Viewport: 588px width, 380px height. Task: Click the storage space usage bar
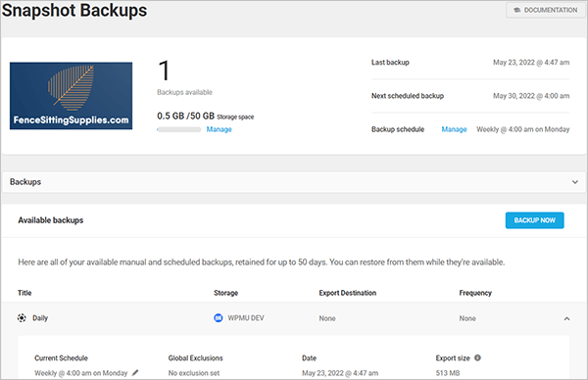[x=179, y=129]
